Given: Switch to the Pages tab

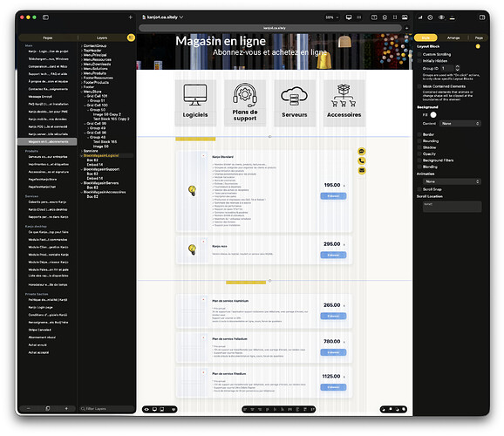Looking at the screenshot, I should (48, 38).
